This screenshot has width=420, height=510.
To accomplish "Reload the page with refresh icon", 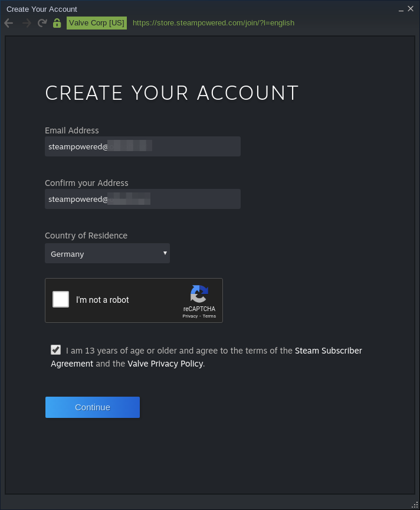I will 42,23.
